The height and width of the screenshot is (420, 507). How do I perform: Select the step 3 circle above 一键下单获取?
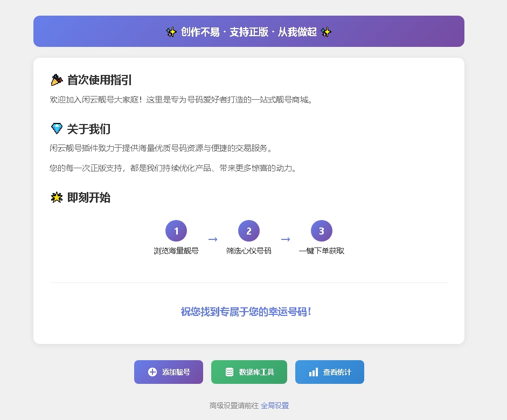click(x=322, y=231)
